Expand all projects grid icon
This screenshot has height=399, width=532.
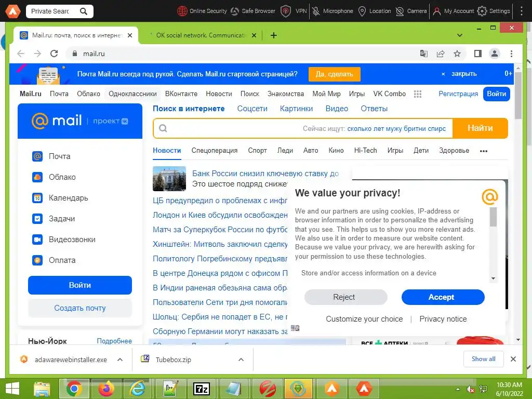(418, 94)
